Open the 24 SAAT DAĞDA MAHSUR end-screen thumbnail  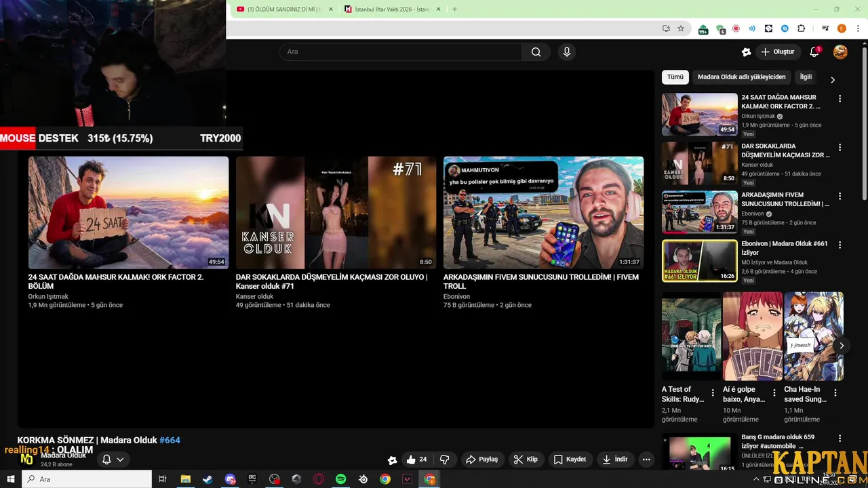[x=128, y=213]
